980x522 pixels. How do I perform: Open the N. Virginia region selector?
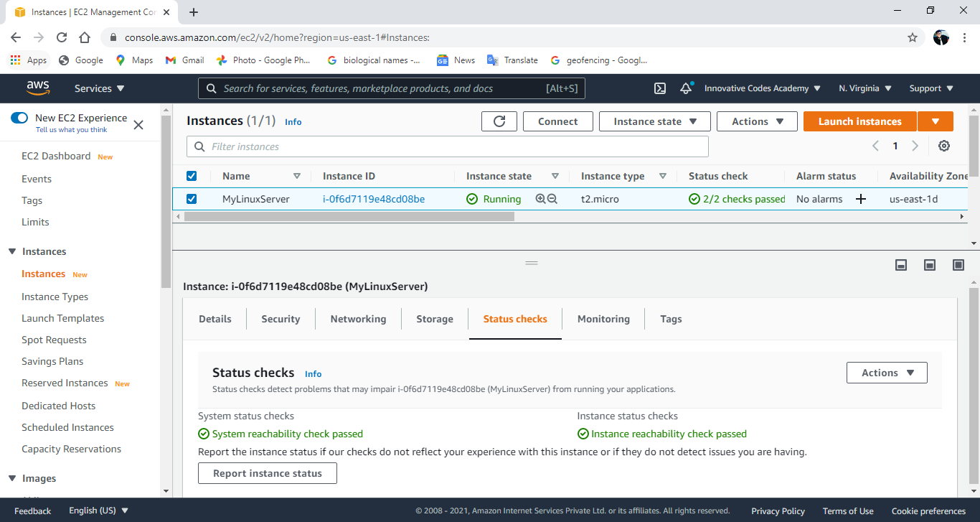[864, 88]
